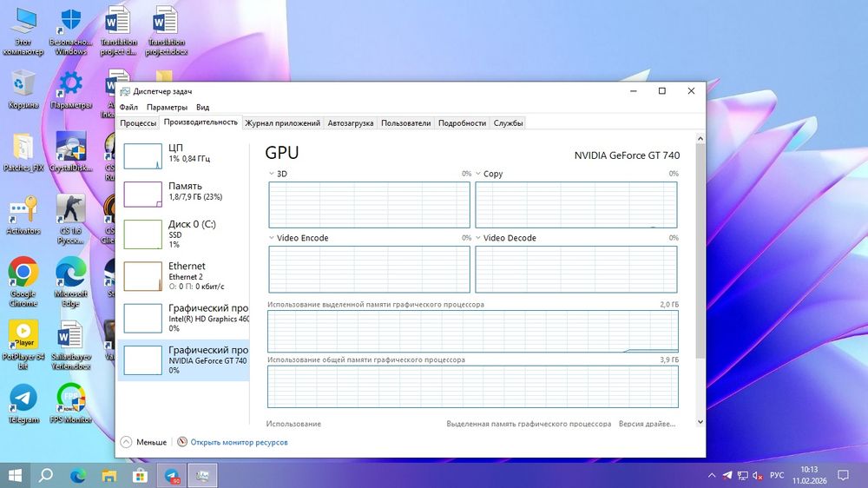This screenshot has width=868, height=488.
Task: Click the vertical scrollbar thumb
Action: point(700,250)
